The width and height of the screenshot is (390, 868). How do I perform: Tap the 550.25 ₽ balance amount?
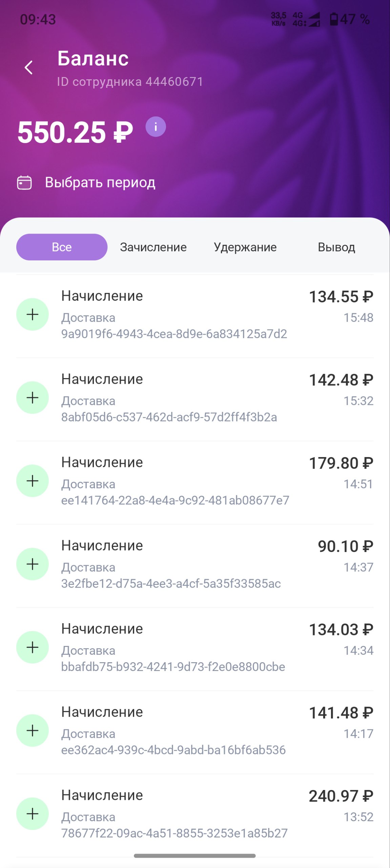75,132
